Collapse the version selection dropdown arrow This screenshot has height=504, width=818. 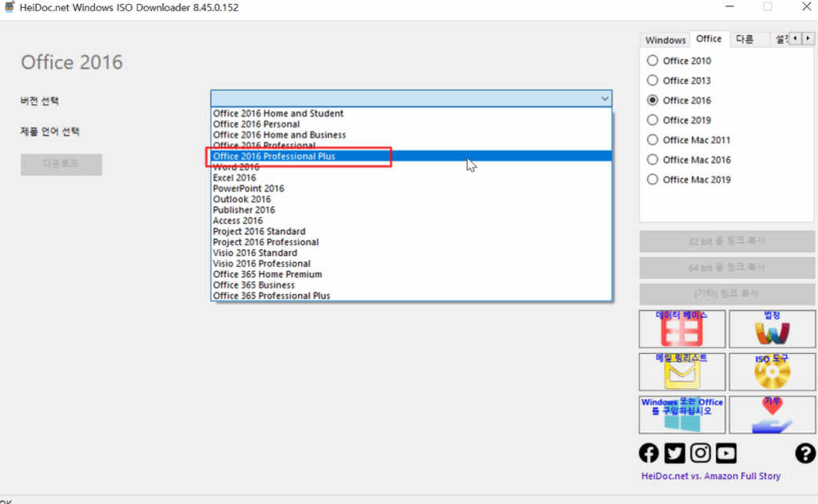tap(604, 98)
